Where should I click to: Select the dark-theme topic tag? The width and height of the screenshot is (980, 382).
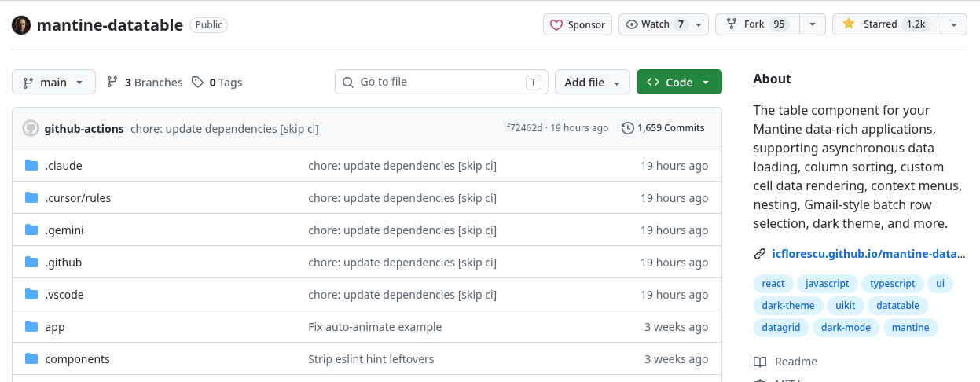(x=788, y=306)
